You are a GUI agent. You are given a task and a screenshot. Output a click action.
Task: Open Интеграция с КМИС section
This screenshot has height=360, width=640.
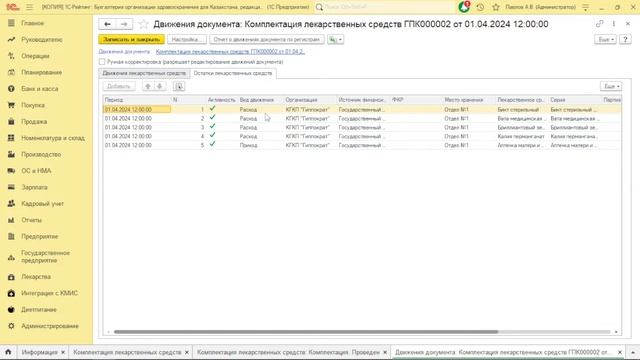tap(49, 293)
